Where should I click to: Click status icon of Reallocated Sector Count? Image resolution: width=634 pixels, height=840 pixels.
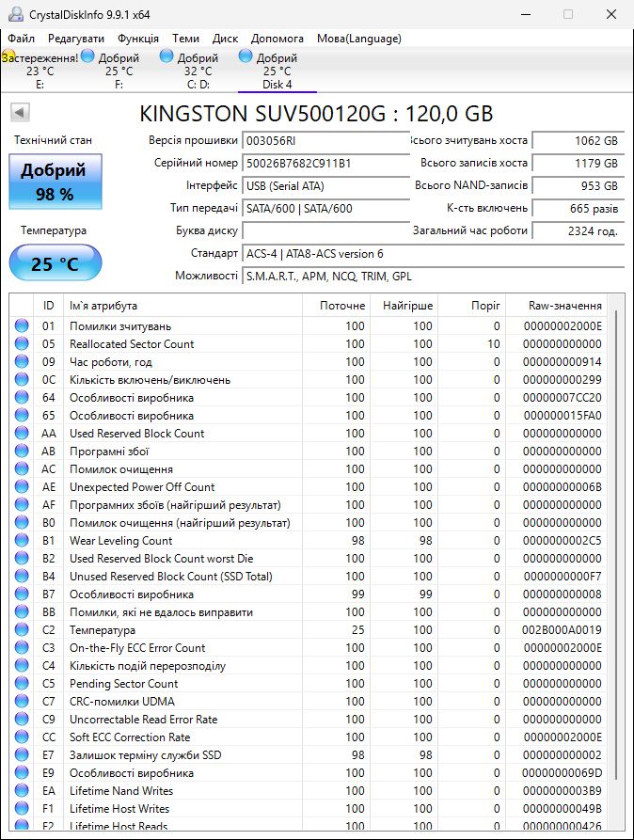pyautogui.click(x=22, y=343)
